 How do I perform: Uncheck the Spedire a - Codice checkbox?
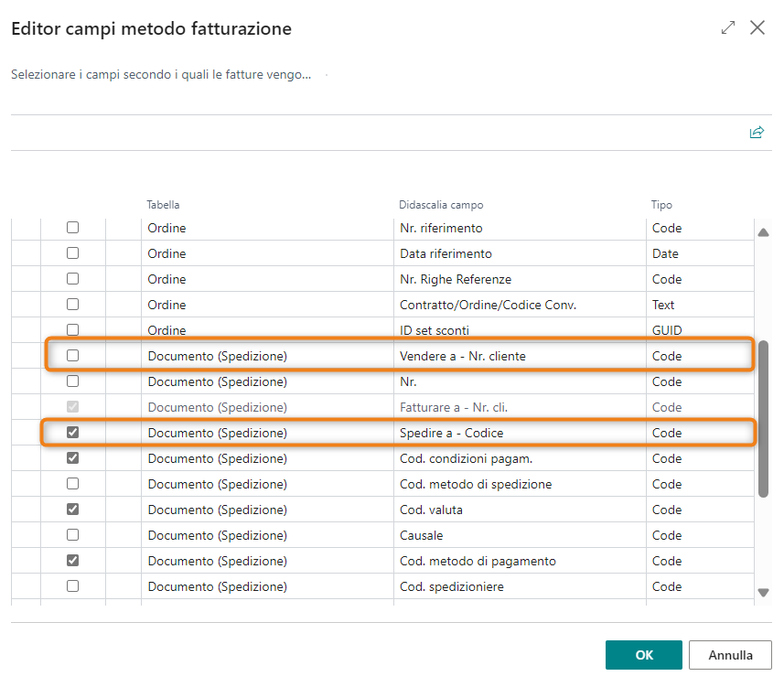tap(73, 433)
